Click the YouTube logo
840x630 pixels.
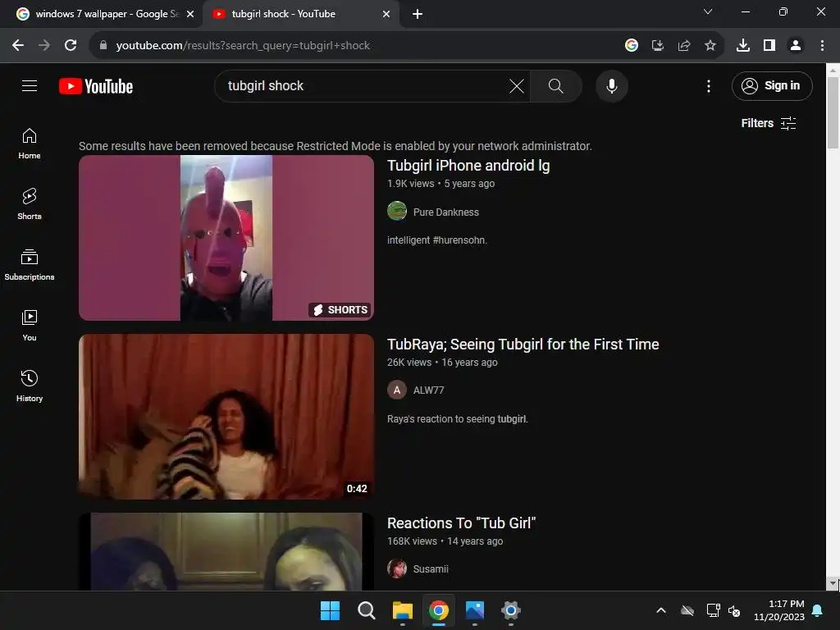click(96, 86)
